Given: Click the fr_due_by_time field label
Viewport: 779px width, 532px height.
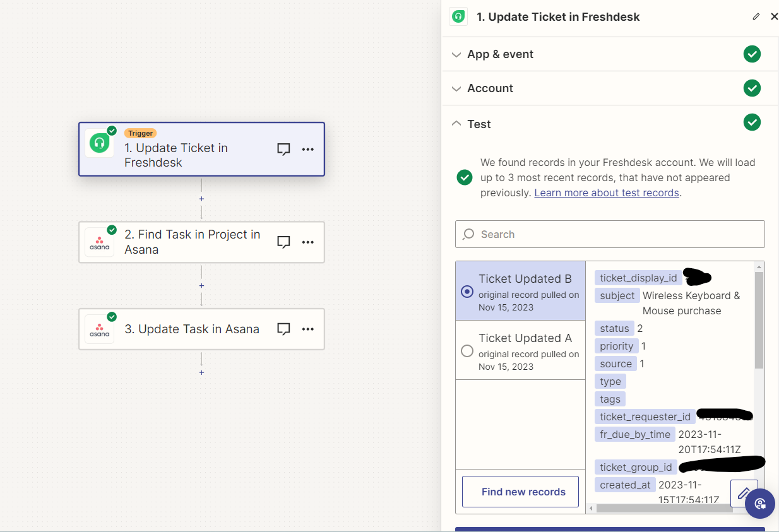Looking at the screenshot, I should [x=635, y=434].
